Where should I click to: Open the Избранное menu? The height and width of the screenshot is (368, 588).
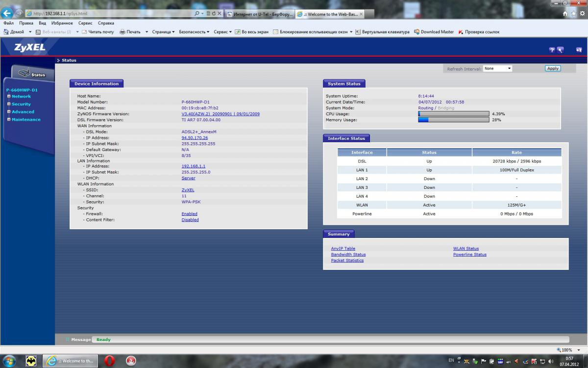tap(61, 23)
